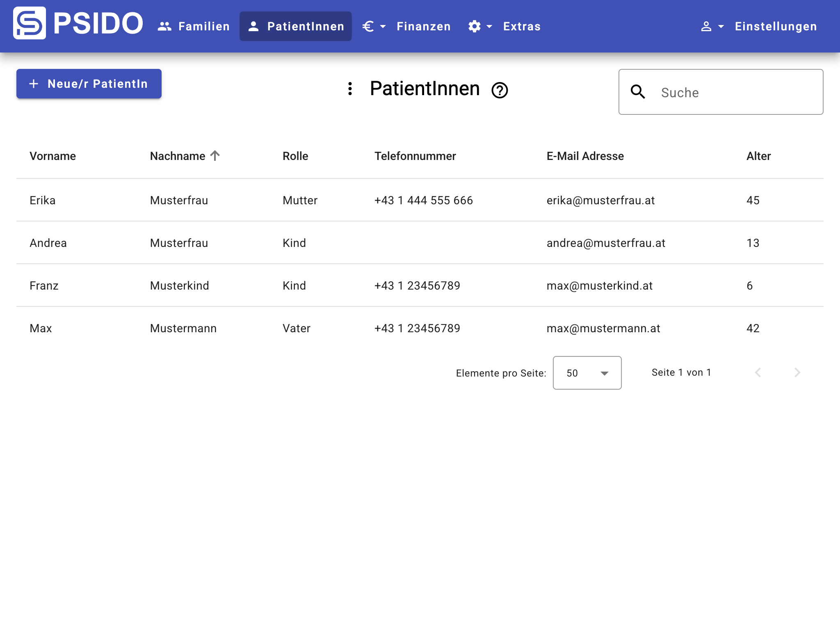Click the PatientInnen person icon

pos(253,26)
